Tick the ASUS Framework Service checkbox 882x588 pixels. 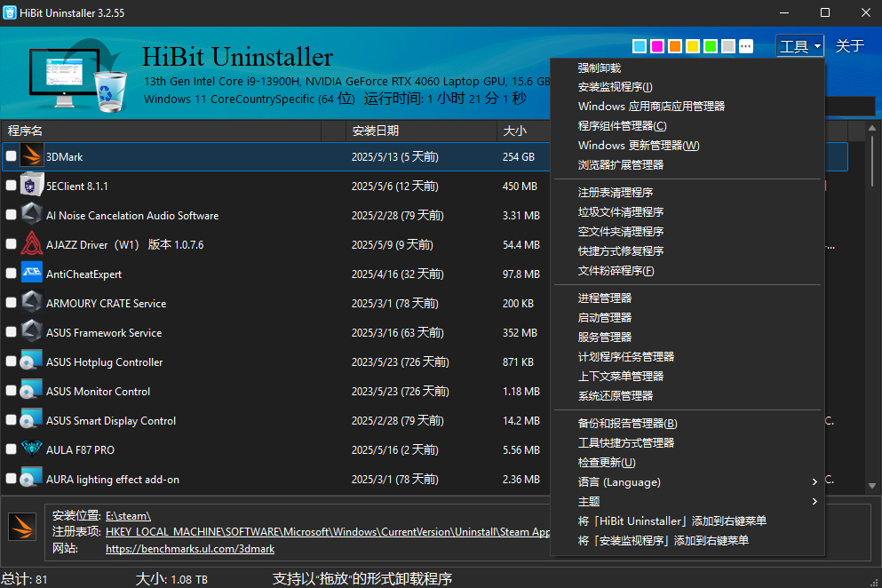coord(11,331)
